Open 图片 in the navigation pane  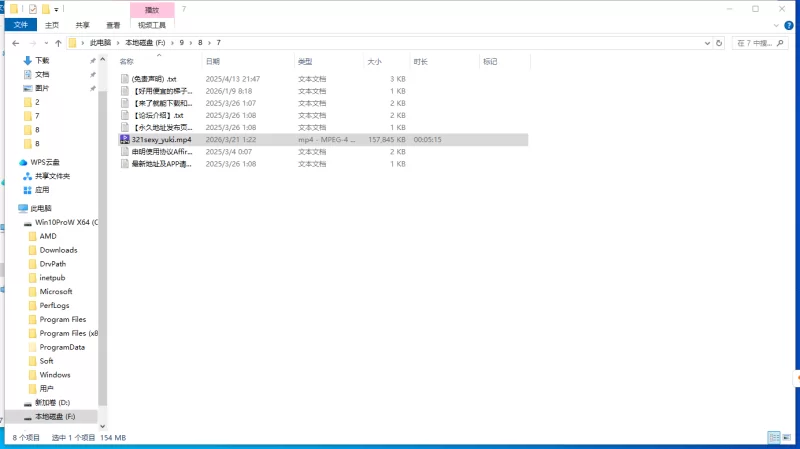pos(42,88)
